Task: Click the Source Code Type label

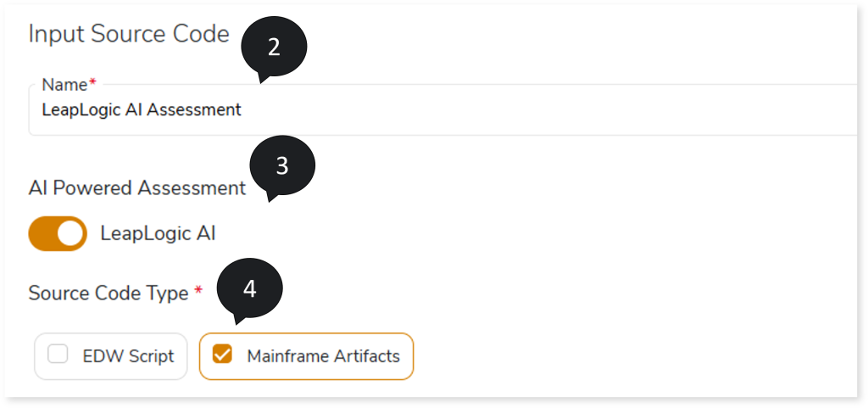Action: (x=108, y=293)
